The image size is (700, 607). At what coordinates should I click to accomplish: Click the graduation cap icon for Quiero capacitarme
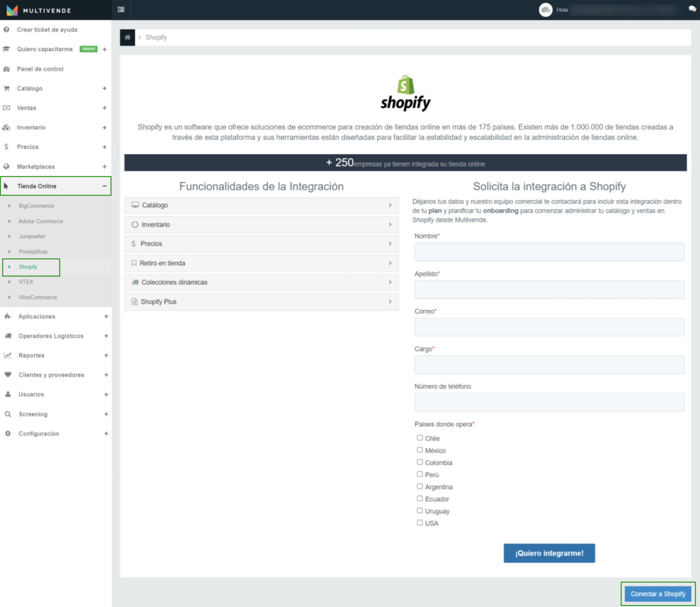[x=7, y=49]
